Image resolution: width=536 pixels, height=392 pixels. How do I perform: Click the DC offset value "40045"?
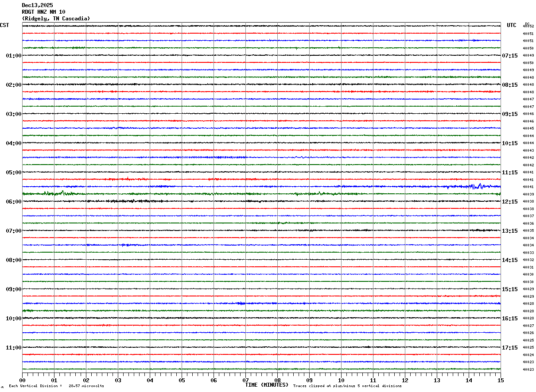pyautogui.click(x=528, y=129)
